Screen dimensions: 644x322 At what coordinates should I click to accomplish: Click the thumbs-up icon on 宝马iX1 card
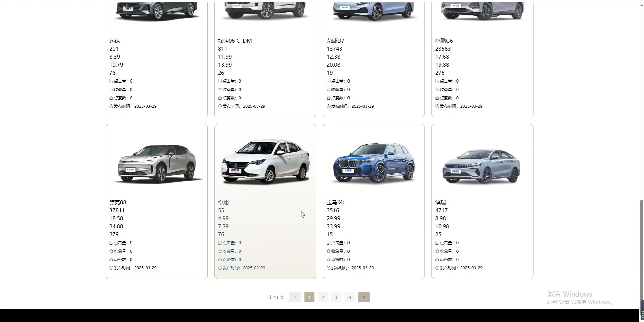[329, 260]
